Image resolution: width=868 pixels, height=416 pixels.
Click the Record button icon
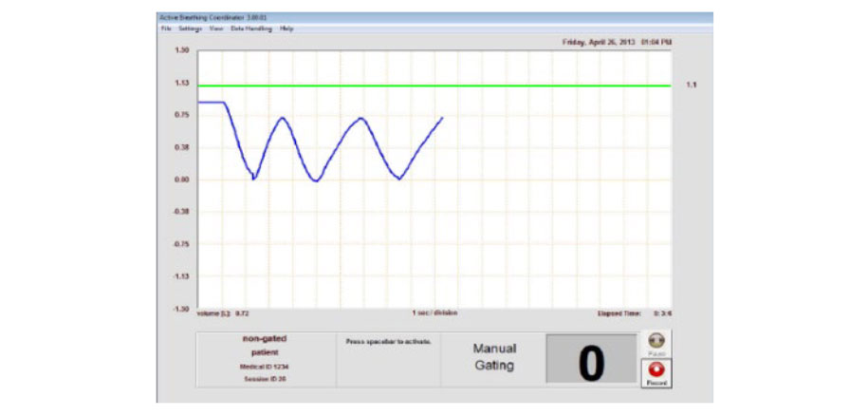coord(658,371)
